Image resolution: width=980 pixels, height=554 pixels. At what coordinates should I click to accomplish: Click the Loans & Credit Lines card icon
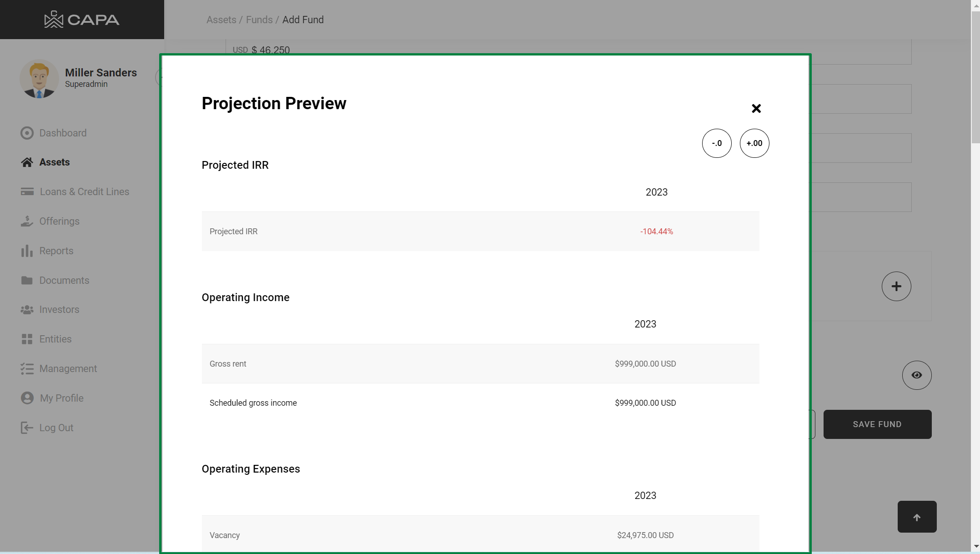[x=27, y=191]
